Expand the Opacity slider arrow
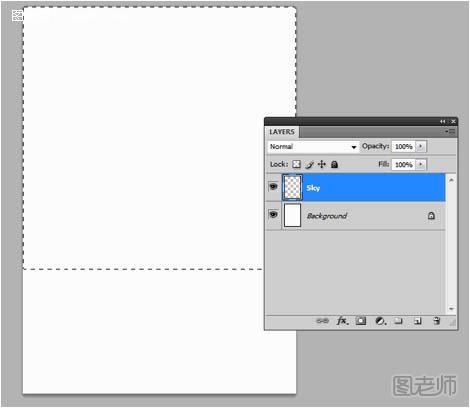The height and width of the screenshot is (408, 470). (x=421, y=146)
